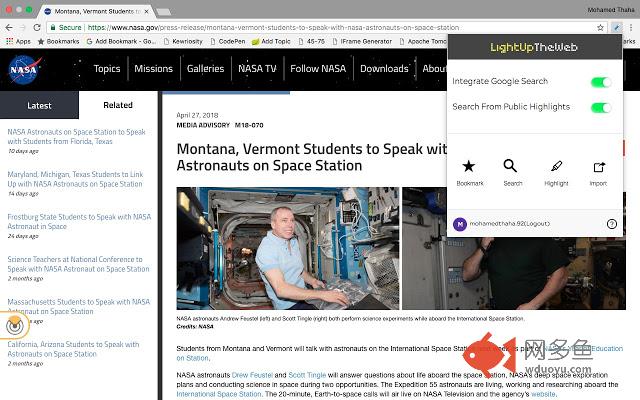The width and height of the screenshot is (640, 400).
Task: Click the floating circular widget at left edge
Action: 15,325
